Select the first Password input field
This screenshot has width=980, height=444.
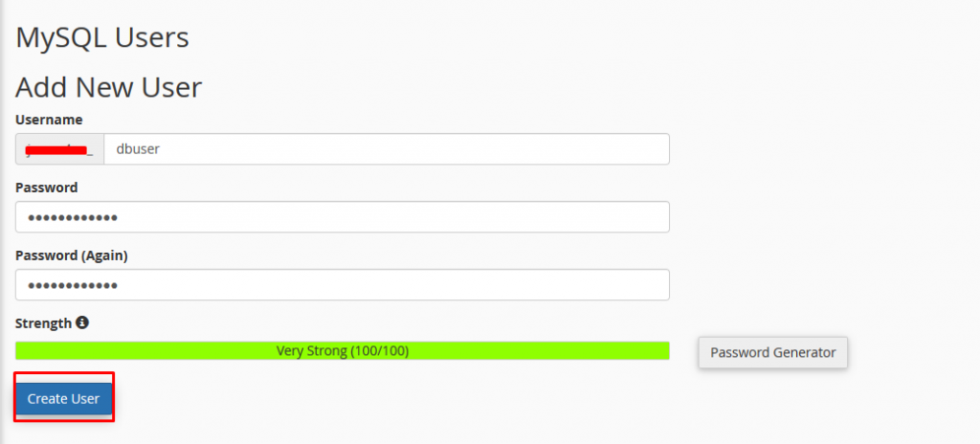(343, 217)
